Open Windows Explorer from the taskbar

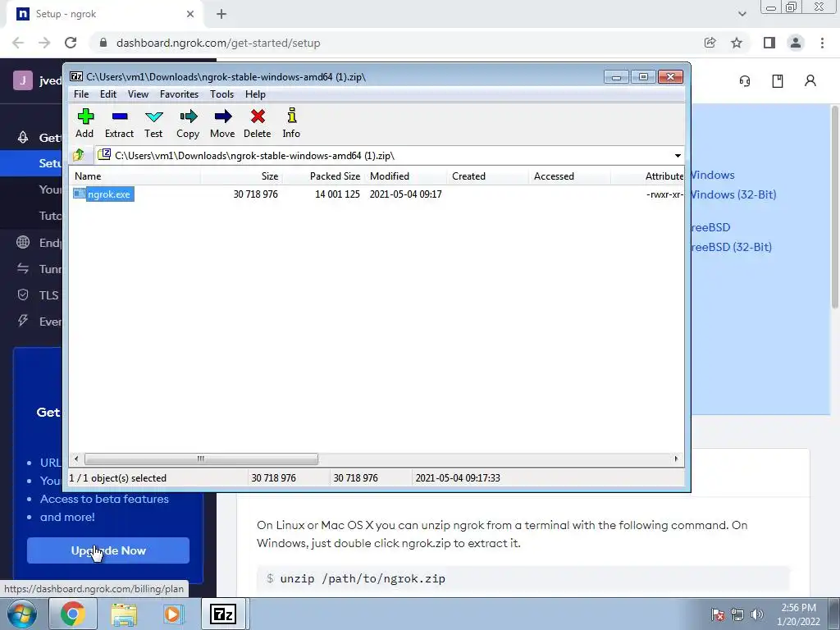pos(124,614)
